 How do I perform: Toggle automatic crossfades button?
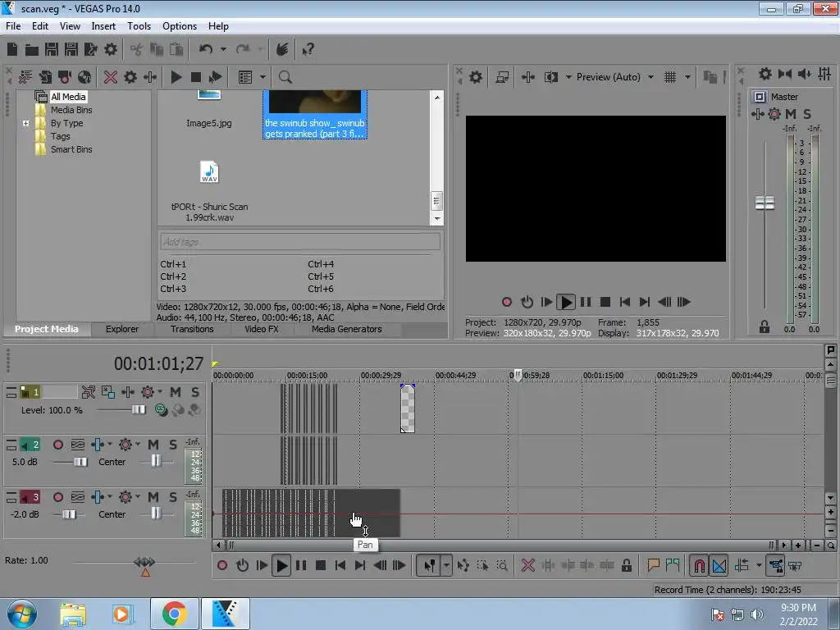(x=719, y=565)
